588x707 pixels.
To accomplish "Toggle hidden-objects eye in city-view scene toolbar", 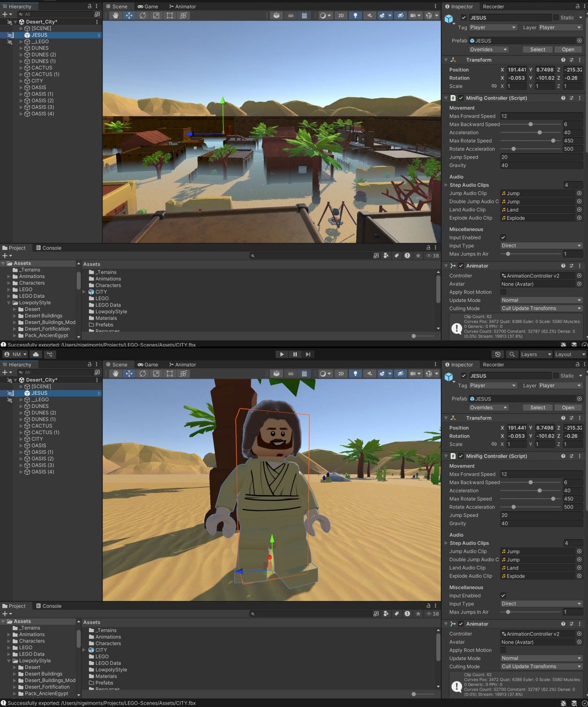I will (400, 16).
